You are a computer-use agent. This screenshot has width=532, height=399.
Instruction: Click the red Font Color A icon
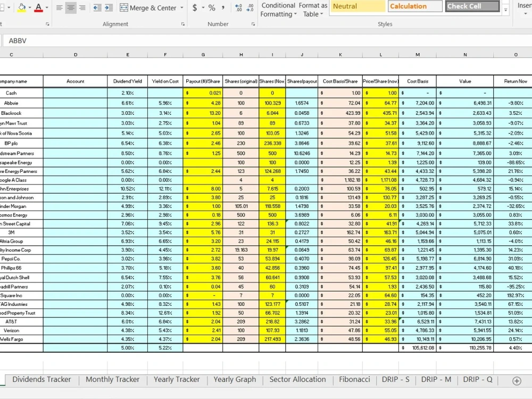pyautogui.click(x=39, y=7)
